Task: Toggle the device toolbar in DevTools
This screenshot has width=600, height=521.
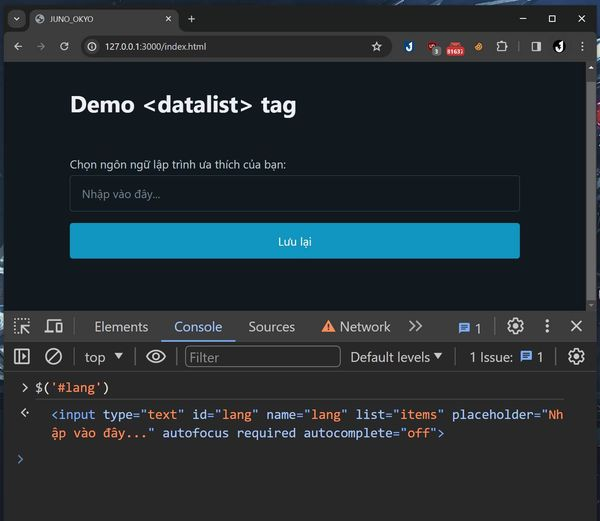Action: (x=54, y=326)
